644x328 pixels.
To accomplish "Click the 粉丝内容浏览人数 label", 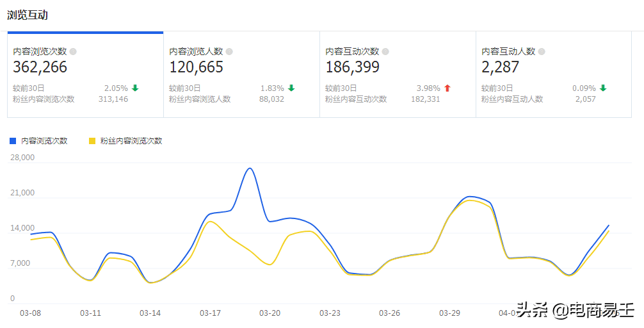I will point(200,99).
